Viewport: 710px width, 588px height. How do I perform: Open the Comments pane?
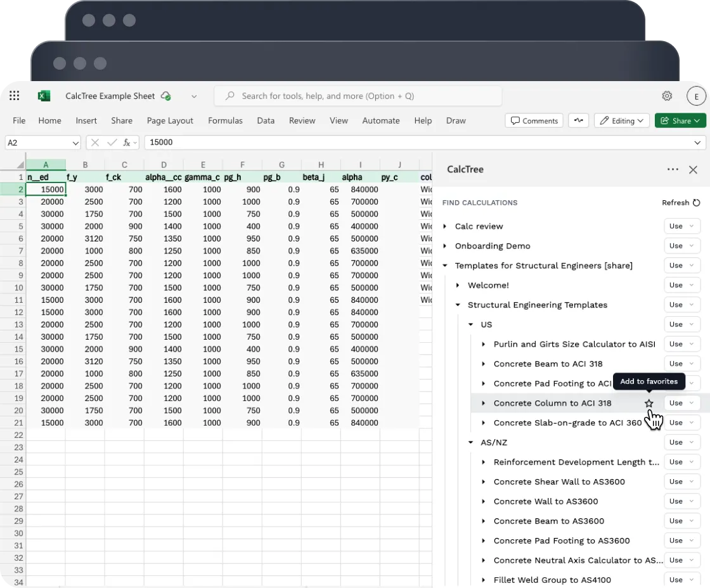click(534, 120)
